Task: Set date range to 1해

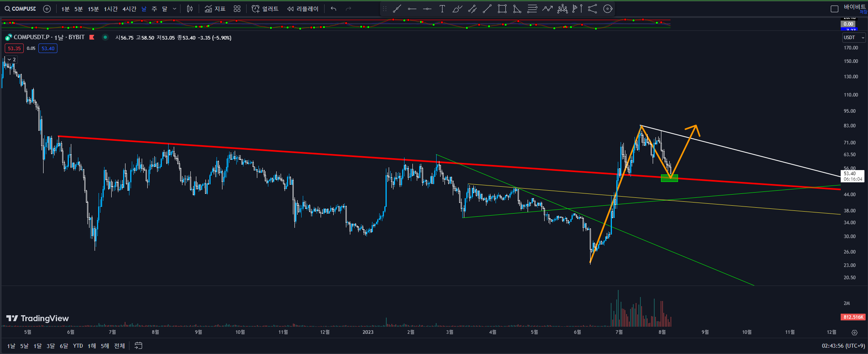Action: tap(92, 346)
